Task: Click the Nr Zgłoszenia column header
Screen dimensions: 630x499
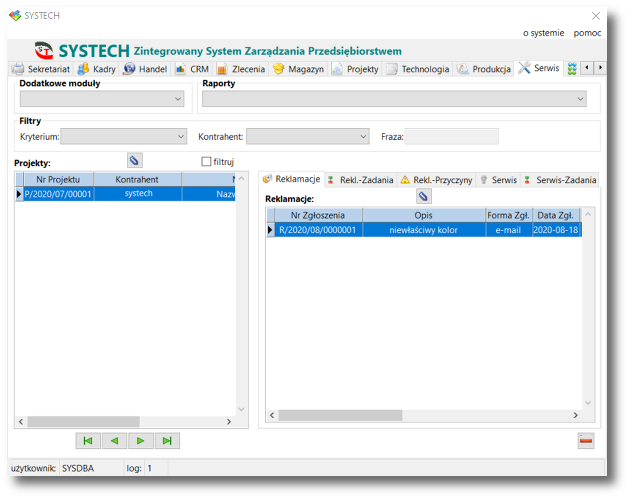Action: click(x=318, y=215)
